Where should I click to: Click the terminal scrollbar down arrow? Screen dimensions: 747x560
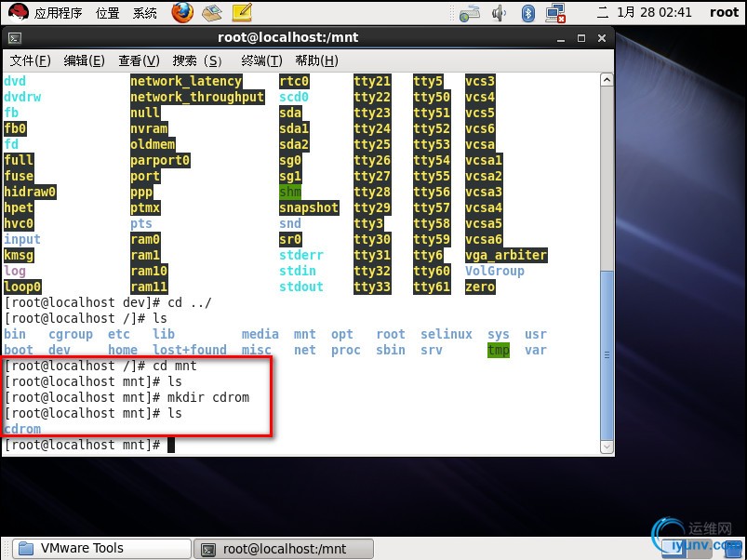pos(607,447)
